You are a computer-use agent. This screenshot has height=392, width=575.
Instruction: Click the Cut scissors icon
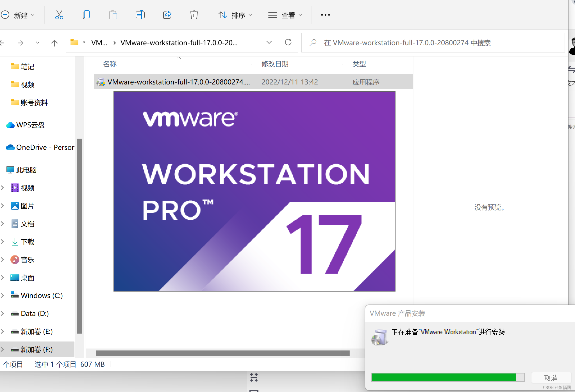coord(59,15)
